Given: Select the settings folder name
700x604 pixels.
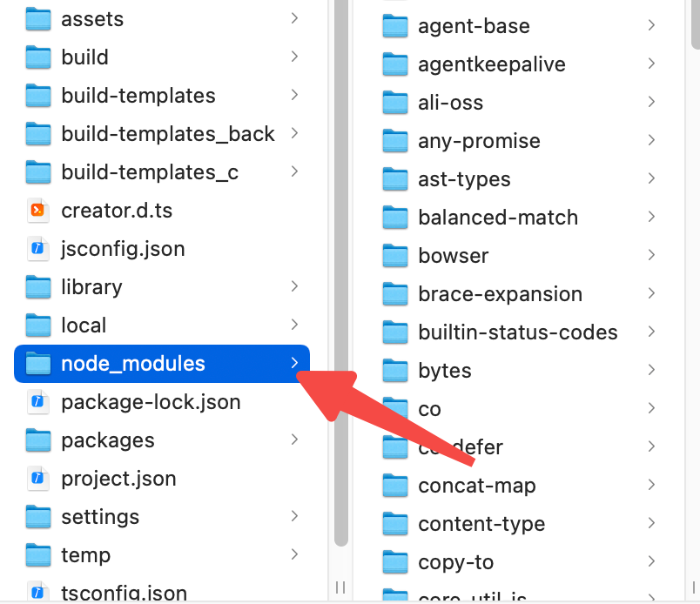Looking at the screenshot, I should click(100, 517).
